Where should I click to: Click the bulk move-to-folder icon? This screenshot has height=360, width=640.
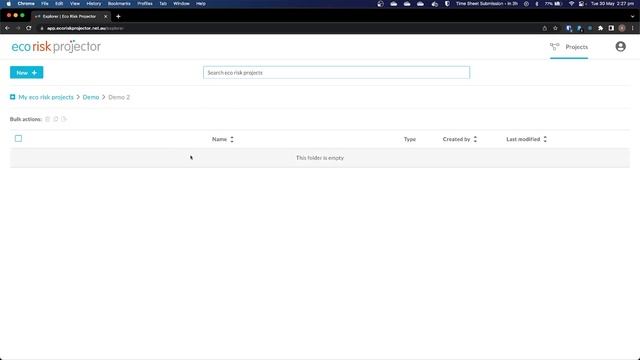pyautogui.click(x=64, y=119)
